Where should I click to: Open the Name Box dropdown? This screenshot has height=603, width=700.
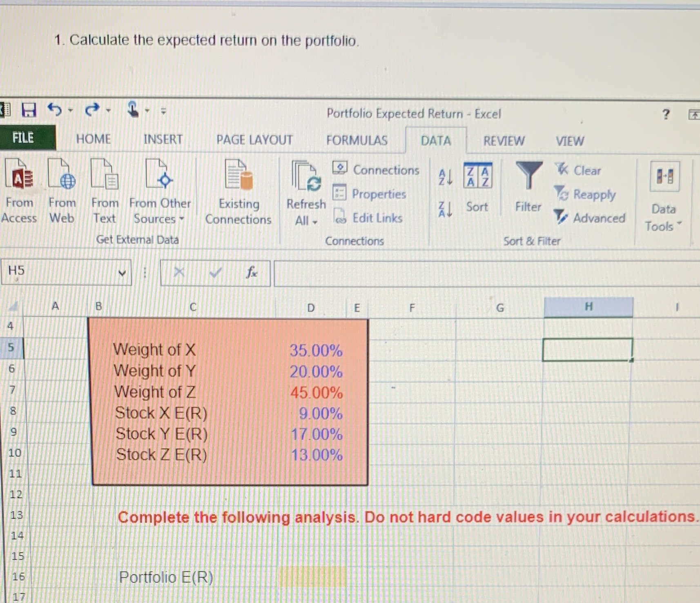point(123,272)
